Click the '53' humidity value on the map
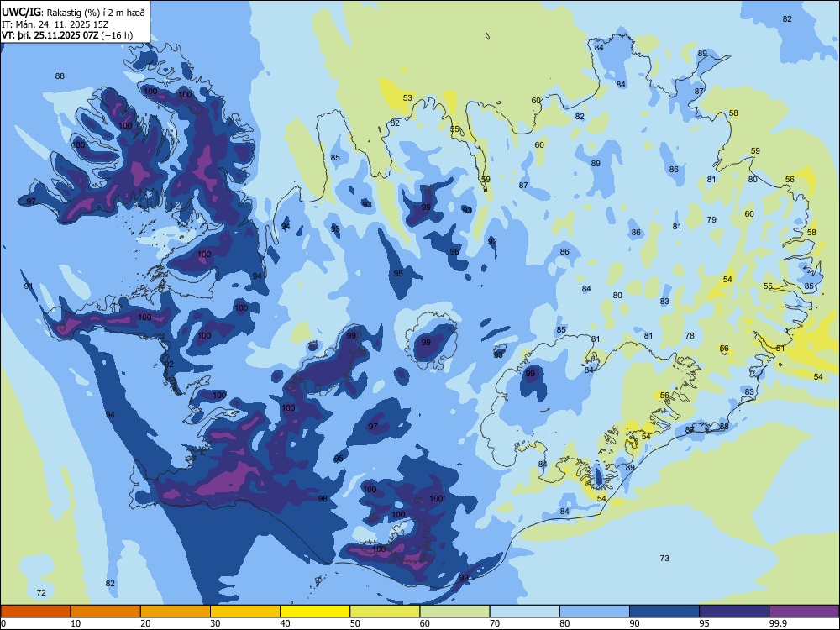Viewport: 840px width, 630px height. 407,98
